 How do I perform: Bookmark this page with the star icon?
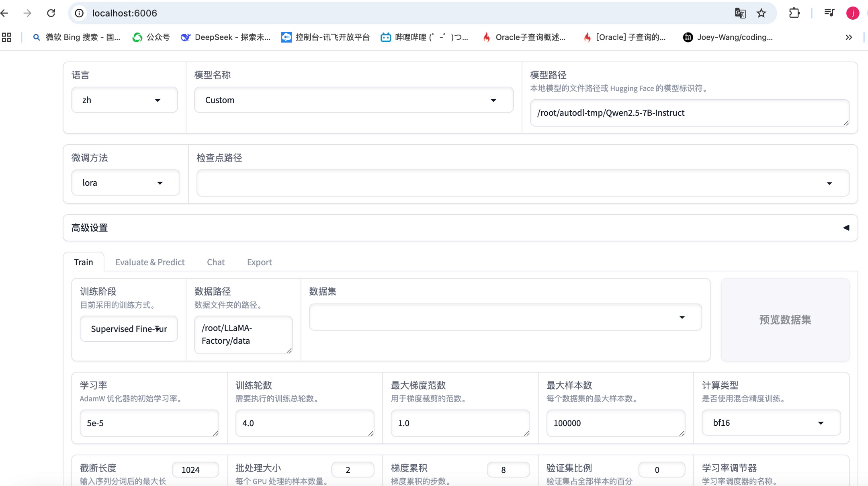[x=761, y=13]
